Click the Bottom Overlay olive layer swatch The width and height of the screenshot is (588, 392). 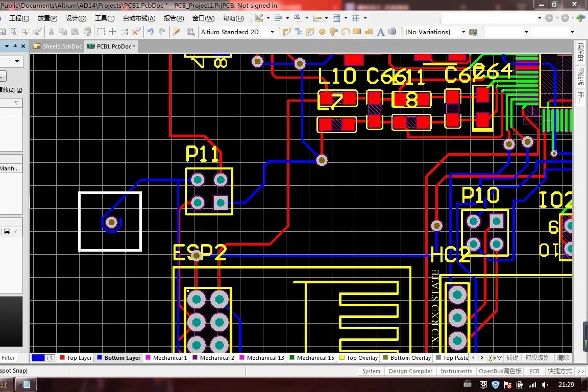tap(385, 358)
